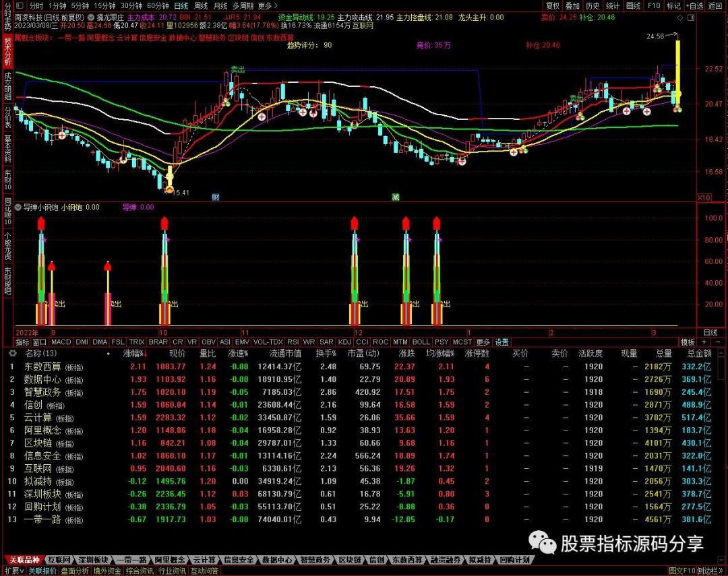Click the diamond icon at the chart's top right
Screen dimensions: 728x576
coord(680,18)
